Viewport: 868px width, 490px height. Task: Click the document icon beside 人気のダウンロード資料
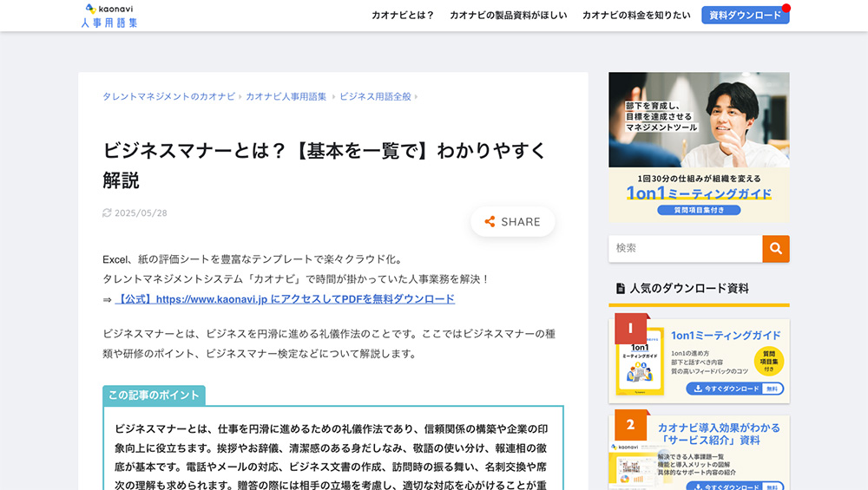(621, 288)
